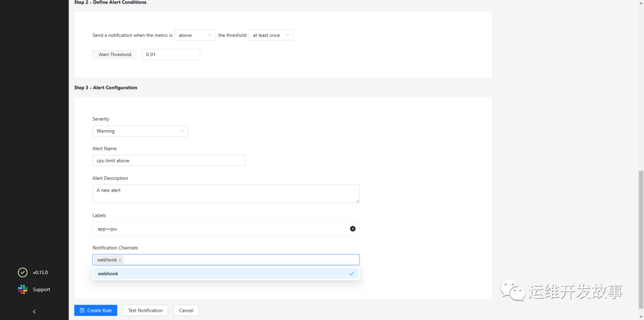This screenshot has width=644, height=320.
Task: Click the Cancel button
Action: (x=186, y=310)
